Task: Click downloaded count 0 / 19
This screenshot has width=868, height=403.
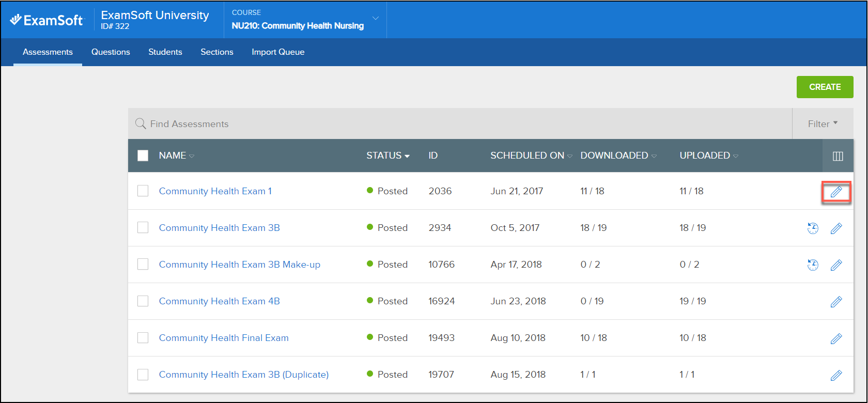Action: (592, 301)
